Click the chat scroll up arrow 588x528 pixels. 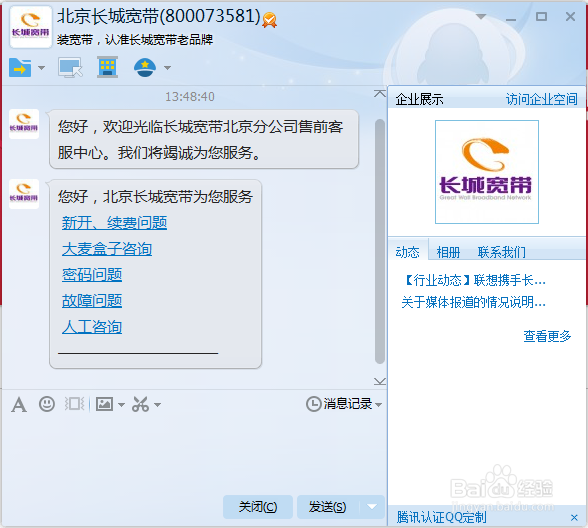point(380,93)
